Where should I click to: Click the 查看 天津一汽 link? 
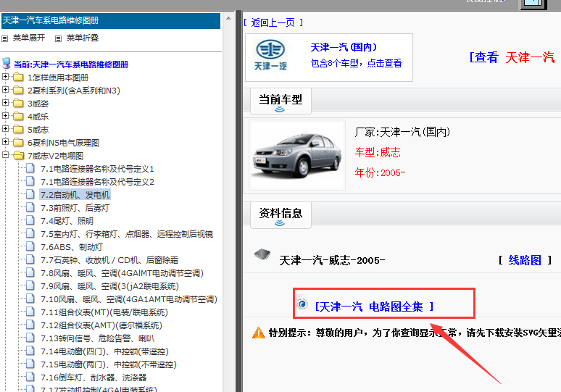(512, 57)
